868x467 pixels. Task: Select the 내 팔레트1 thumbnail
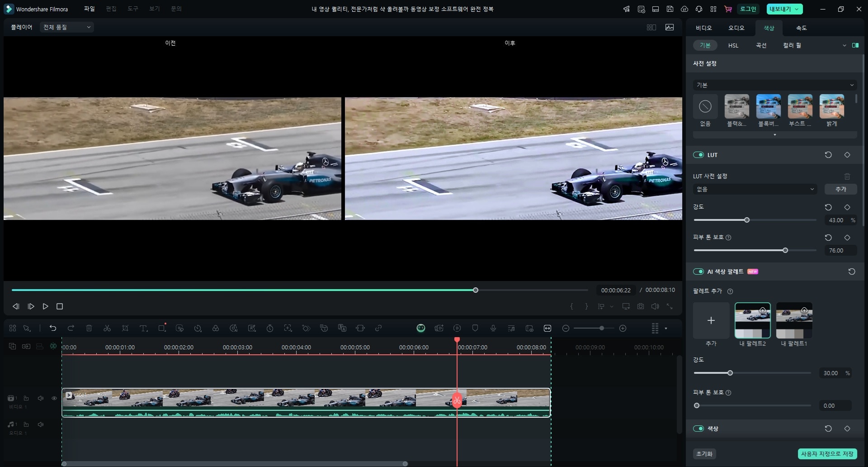[x=794, y=320]
